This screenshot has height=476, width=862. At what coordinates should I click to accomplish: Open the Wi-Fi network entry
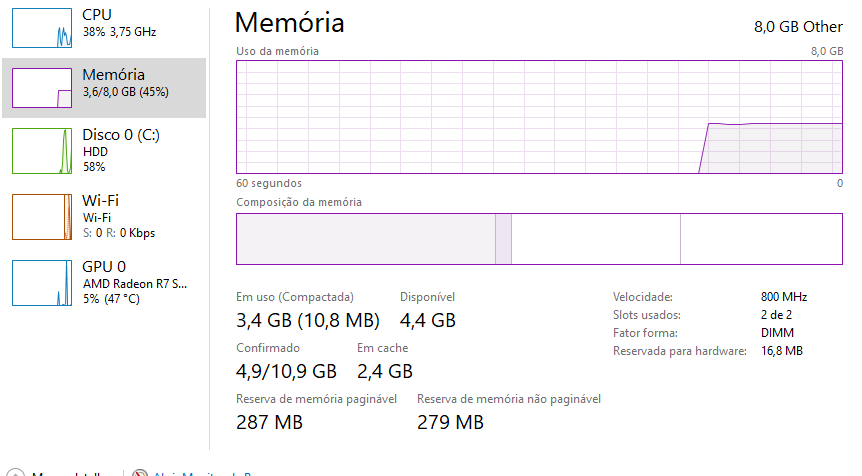[104, 217]
